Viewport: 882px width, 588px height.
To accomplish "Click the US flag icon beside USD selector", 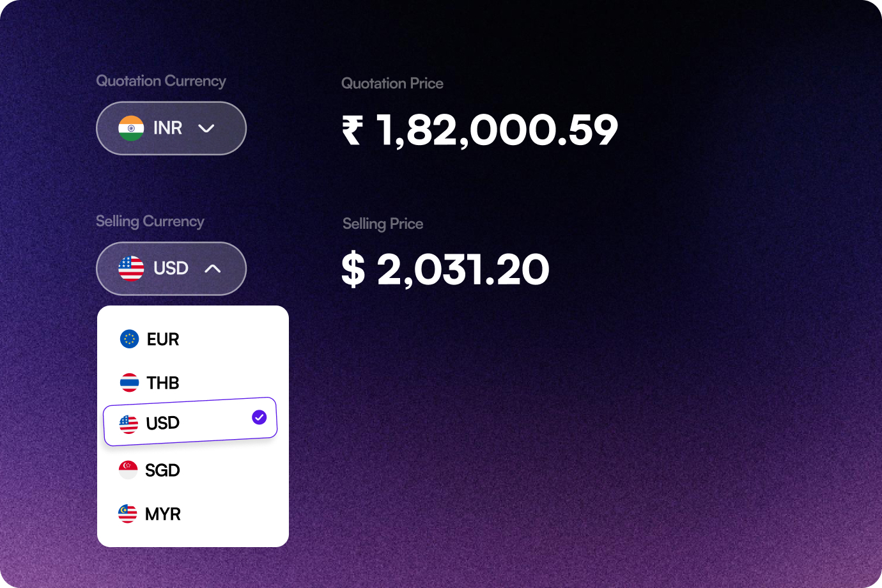I will pyautogui.click(x=130, y=268).
